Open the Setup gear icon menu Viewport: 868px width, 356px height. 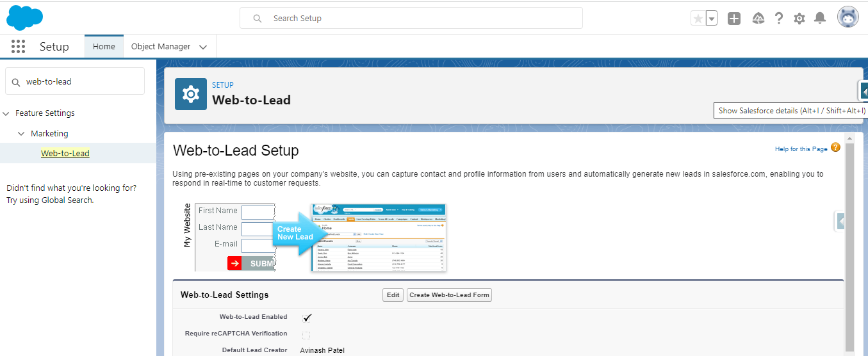coord(799,19)
